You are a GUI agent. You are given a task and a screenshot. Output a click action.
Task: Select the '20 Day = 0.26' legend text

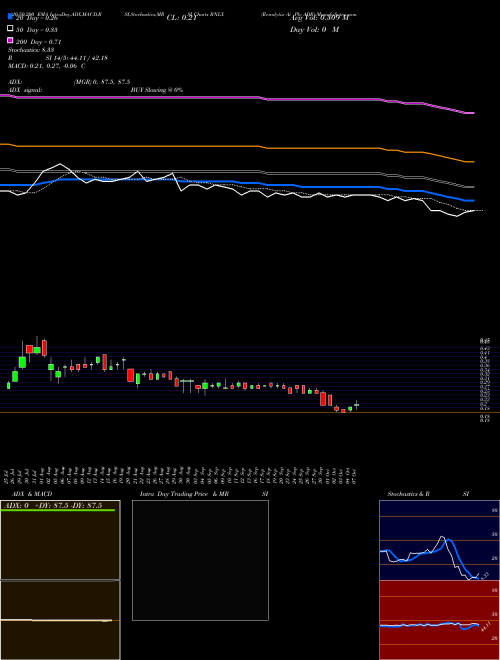(x=37, y=18)
